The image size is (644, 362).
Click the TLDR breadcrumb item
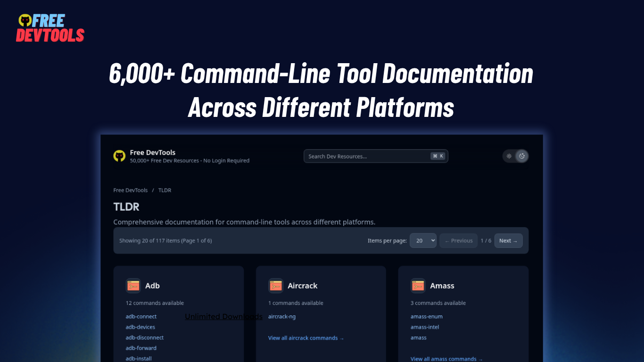point(165,190)
